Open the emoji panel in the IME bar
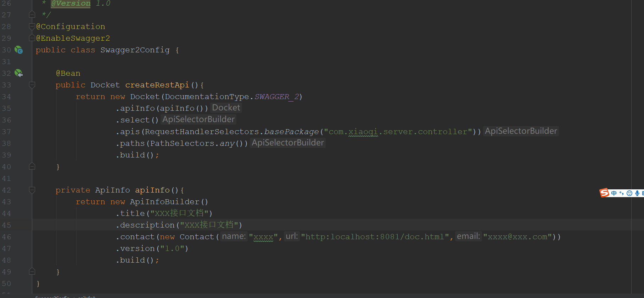This screenshot has width=644, height=298. [x=629, y=193]
